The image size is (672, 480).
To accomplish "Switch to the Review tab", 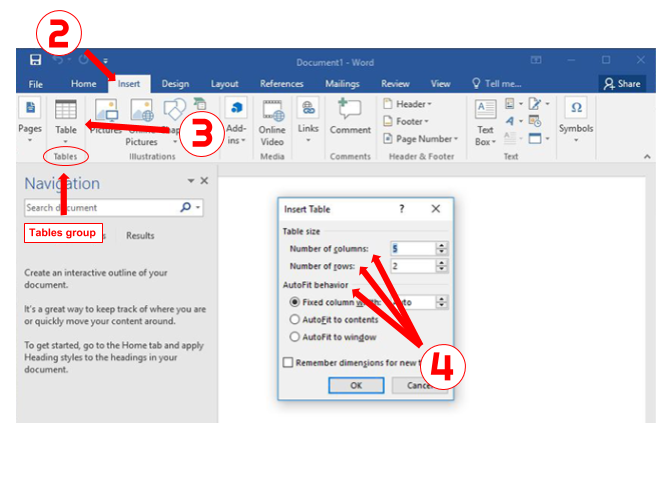I will [x=396, y=84].
